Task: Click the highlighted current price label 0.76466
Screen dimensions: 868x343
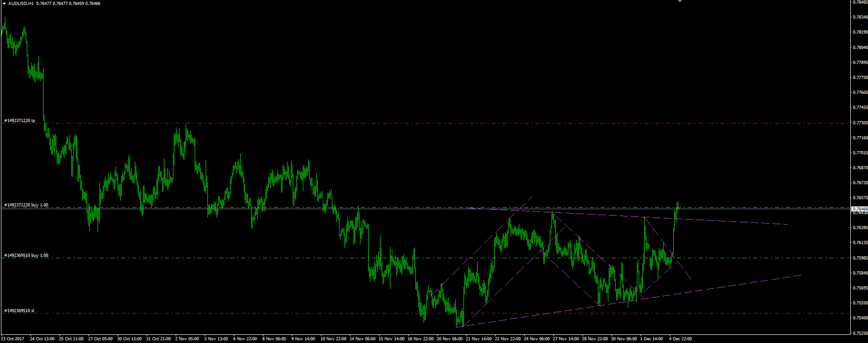Action: click(859, 209)
